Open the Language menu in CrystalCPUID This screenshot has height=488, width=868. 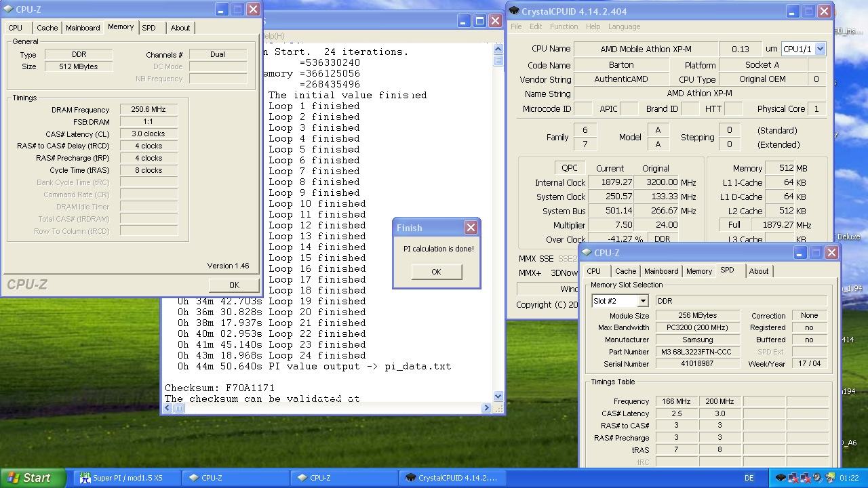(x=624, y=26)
